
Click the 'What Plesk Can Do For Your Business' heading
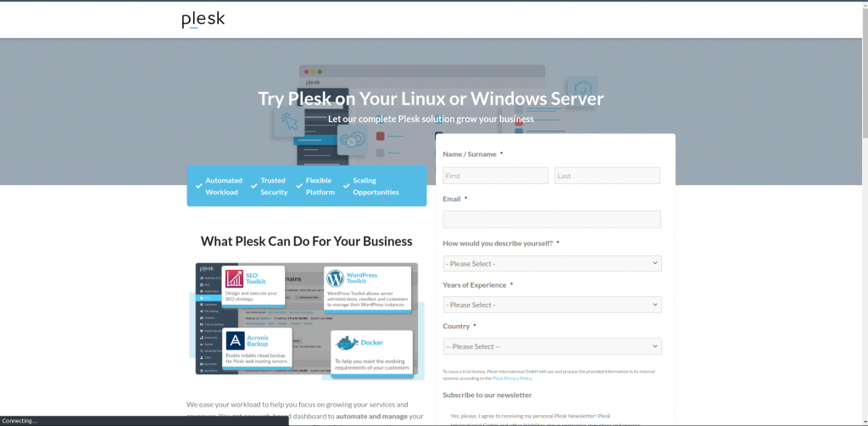pyautogui.click(x=306, y=241)
